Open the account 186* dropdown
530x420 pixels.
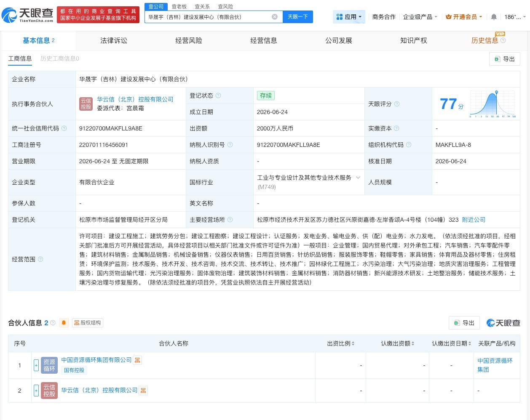click(515, 17)
